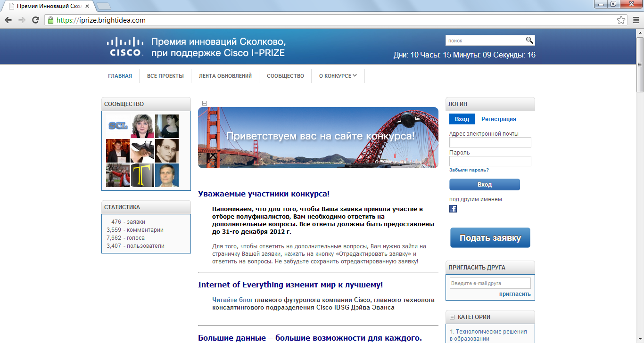Viewport: 644px width, 343px height.
Task: Go to ГЛАВНАЯ menu item
Action: pyautogui.click(x=120, y=76)
